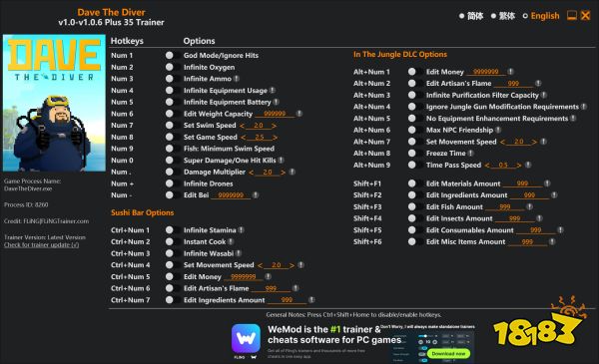This screenshot has height=364, width=599.
Task: Decrease Set Game Speed with left arrow
Action: 244,138
